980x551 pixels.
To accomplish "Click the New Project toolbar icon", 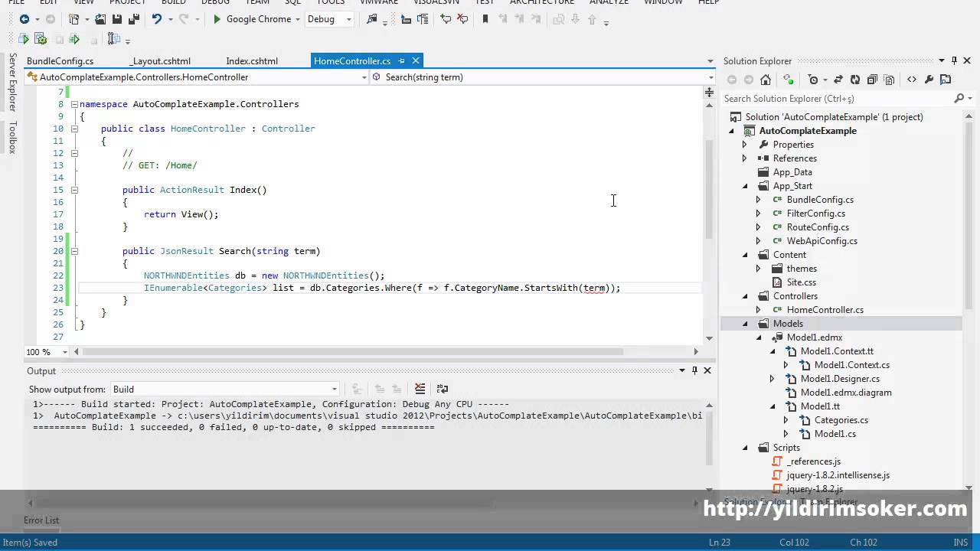I will (x=74, y=19).
